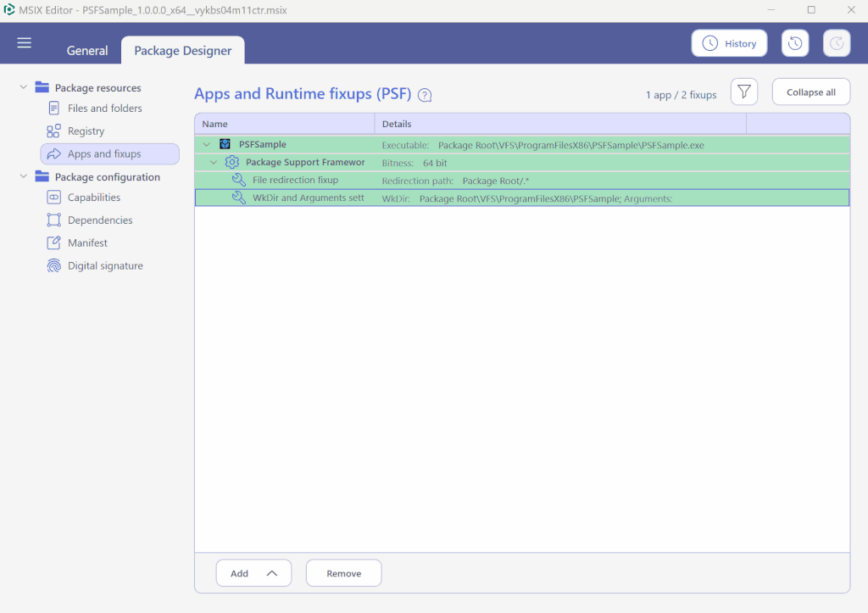Open the History panel button

coord(729,43)
